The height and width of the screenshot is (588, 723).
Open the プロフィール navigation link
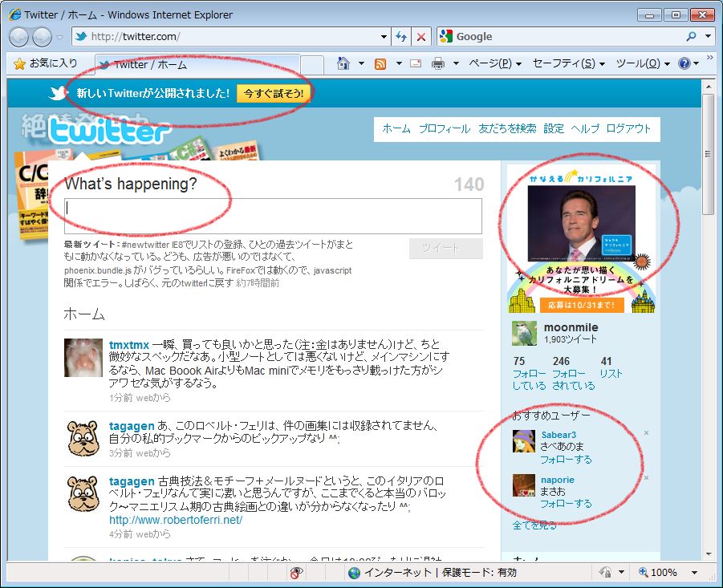(444, 128)
